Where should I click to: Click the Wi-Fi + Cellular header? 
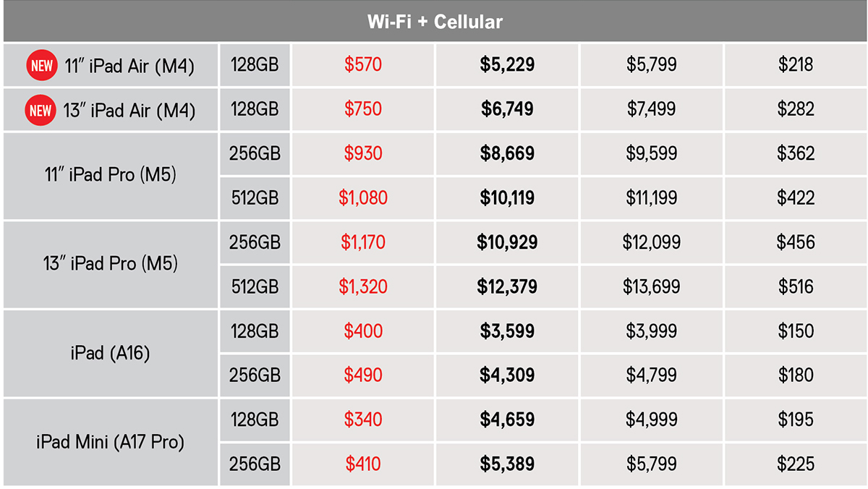pos(434,22)
